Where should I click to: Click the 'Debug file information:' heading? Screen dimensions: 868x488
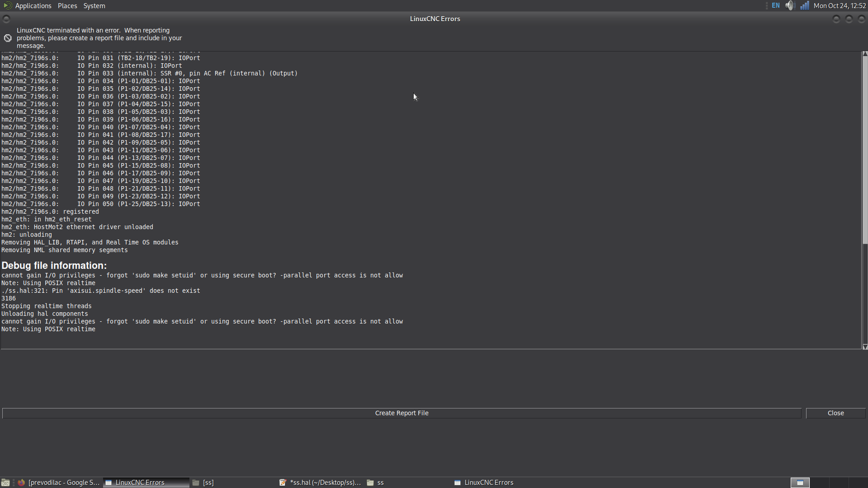point(54,266)
